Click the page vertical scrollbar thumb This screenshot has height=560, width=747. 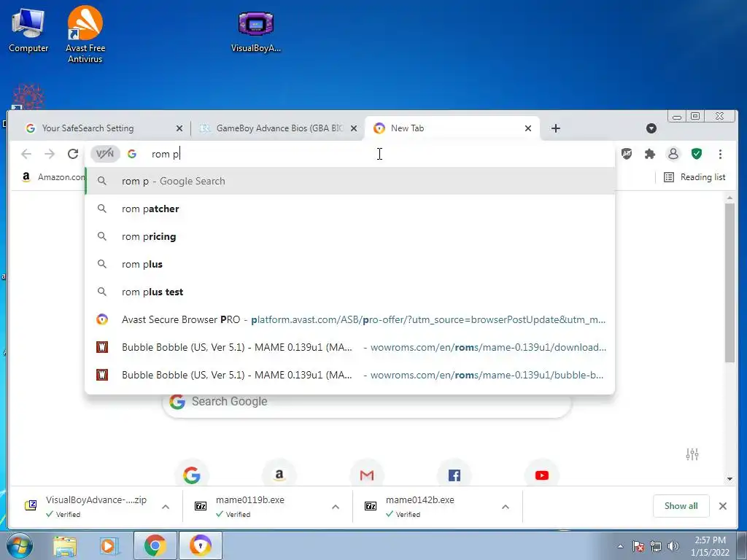coord(729,283)
